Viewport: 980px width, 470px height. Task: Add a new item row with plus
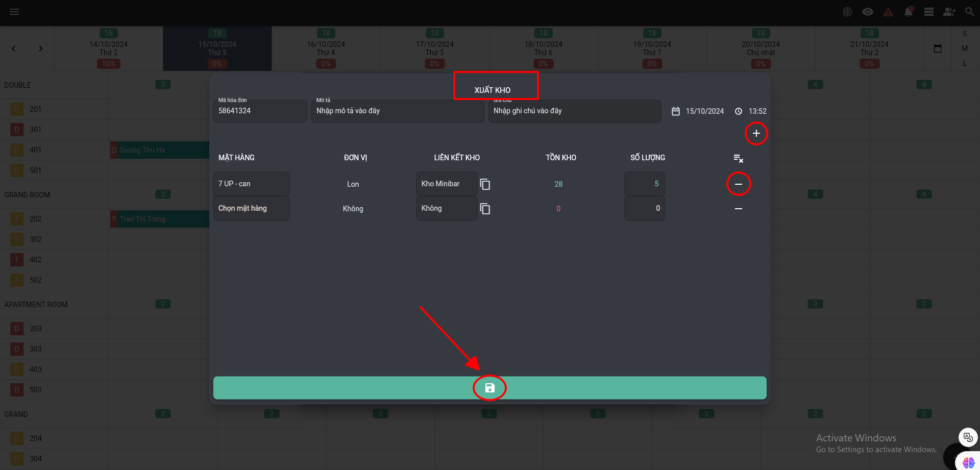point(756,133)
